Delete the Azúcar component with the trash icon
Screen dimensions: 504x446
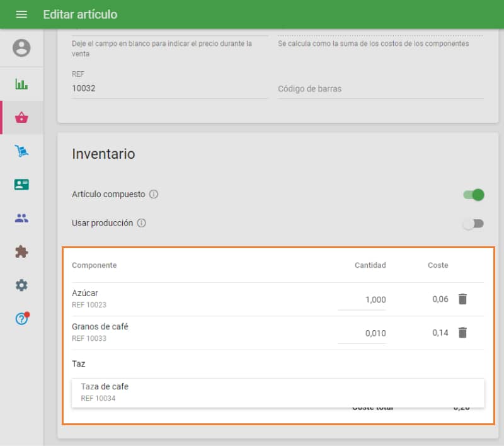(463, 299)
